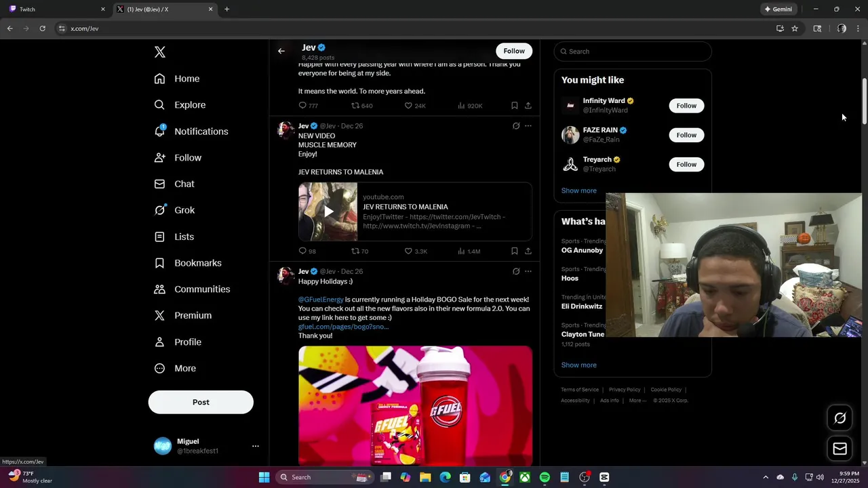Go back with the profile back arrow

pos(281,51)
